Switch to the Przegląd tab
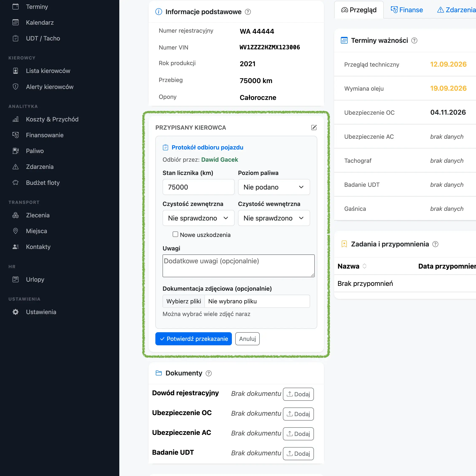Image resolution: width=476 pixels, height=476 pixels. [359, 10]
